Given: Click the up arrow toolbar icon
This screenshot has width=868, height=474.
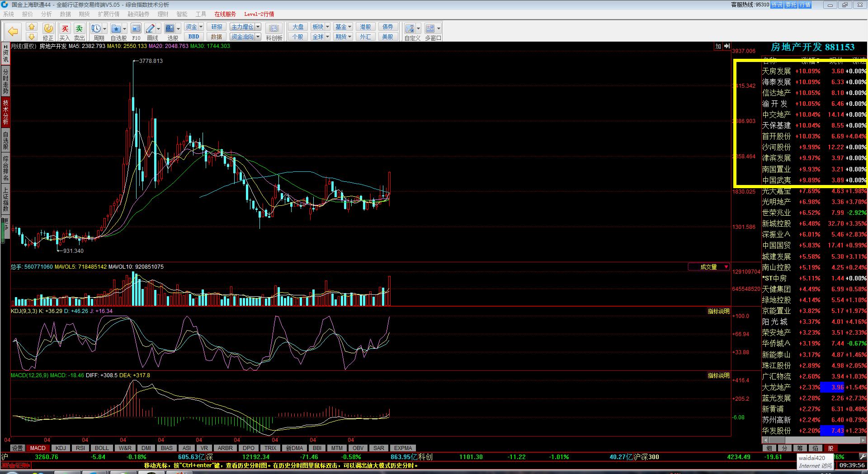Looking at the screenshot, I should (31, 27).
